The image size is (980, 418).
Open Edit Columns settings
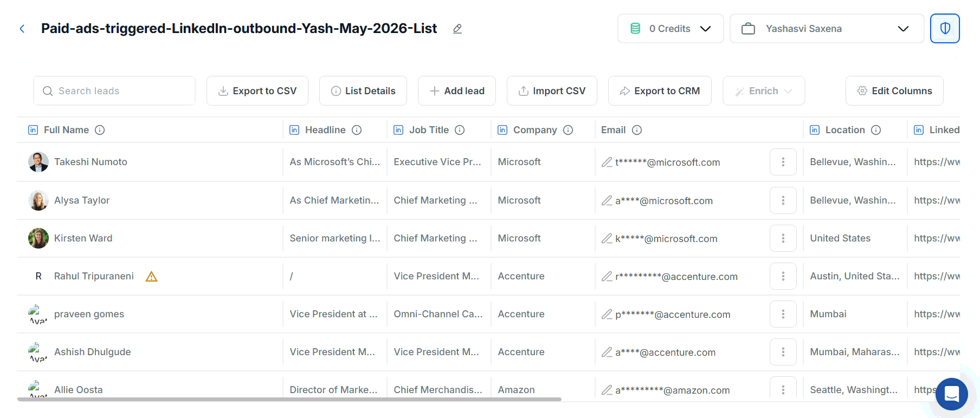894,91
